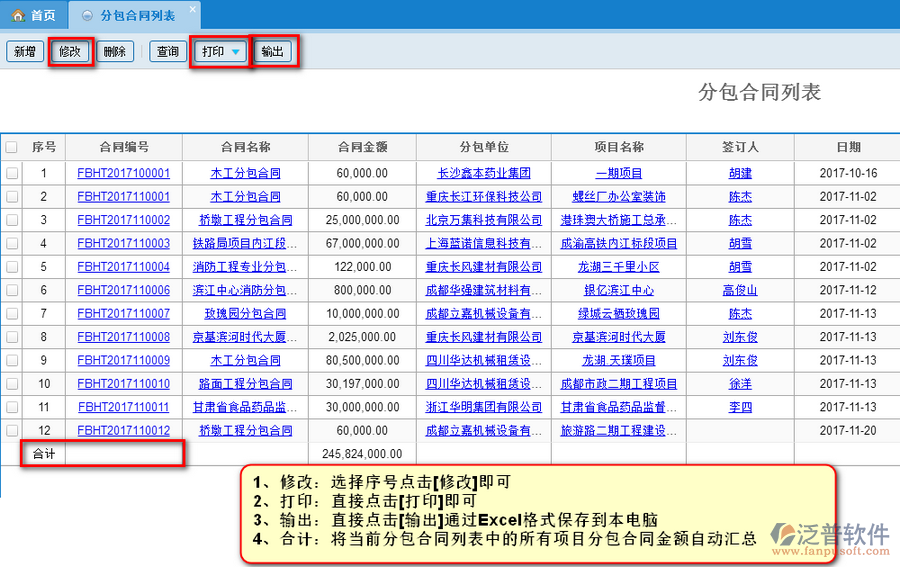Open 桥墩工程分包合同 in row 3
Viewport: 900px width, 567px height.
tap(245, 220)
